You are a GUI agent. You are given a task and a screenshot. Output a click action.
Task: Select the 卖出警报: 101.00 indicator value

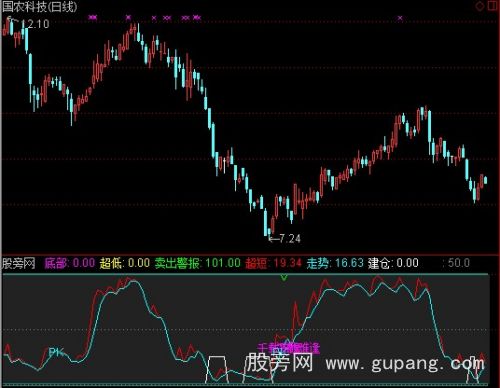click(x=197, y=263)
